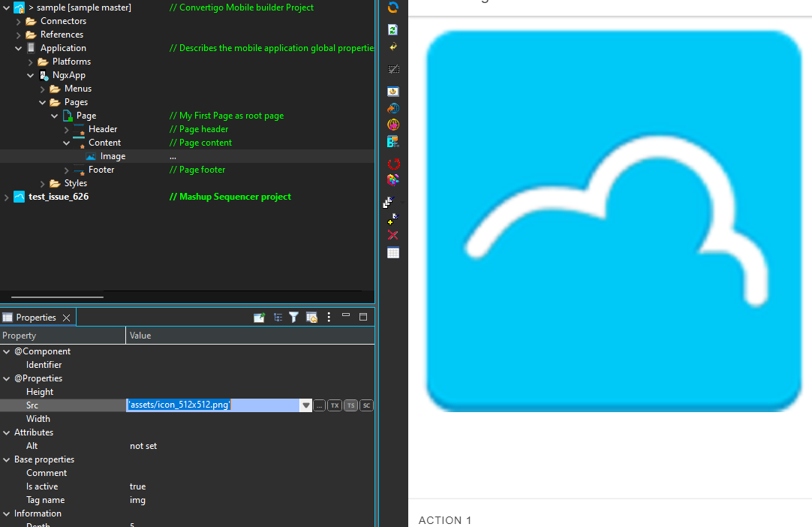
Task: Click the red X icon in vertical toolbar
Action: point(392,236)
